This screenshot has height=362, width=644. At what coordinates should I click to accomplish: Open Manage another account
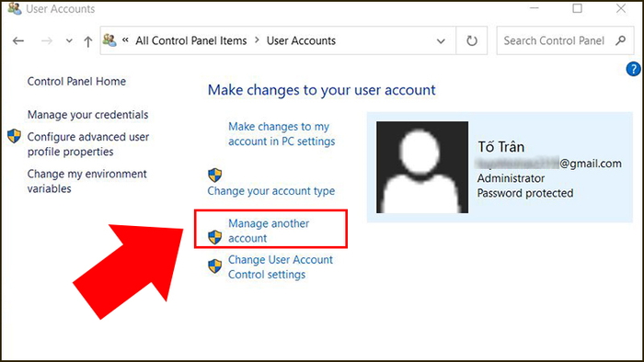point(269,231)
